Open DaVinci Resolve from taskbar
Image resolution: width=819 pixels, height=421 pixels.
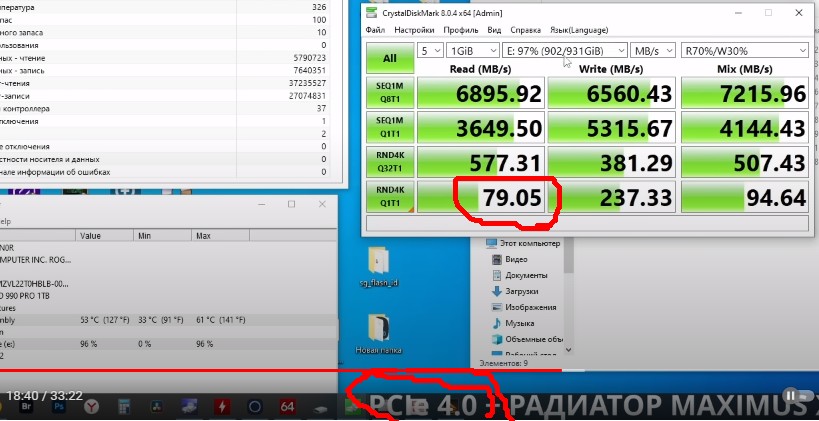coord(157,406)
